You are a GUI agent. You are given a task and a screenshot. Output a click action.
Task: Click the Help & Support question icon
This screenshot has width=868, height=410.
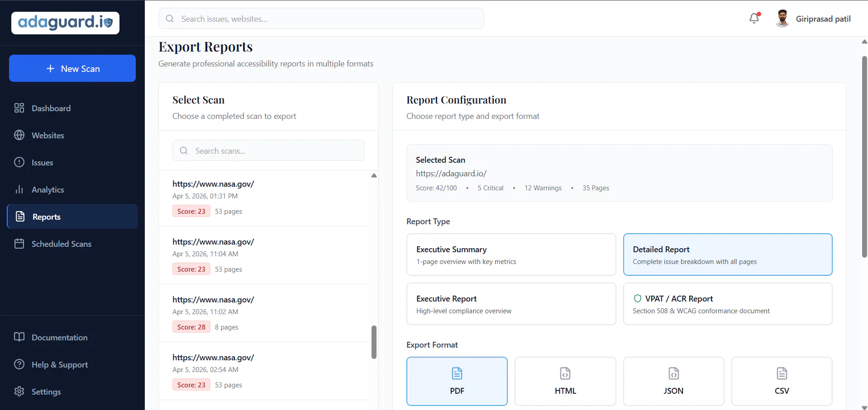[x=19, y=364]
